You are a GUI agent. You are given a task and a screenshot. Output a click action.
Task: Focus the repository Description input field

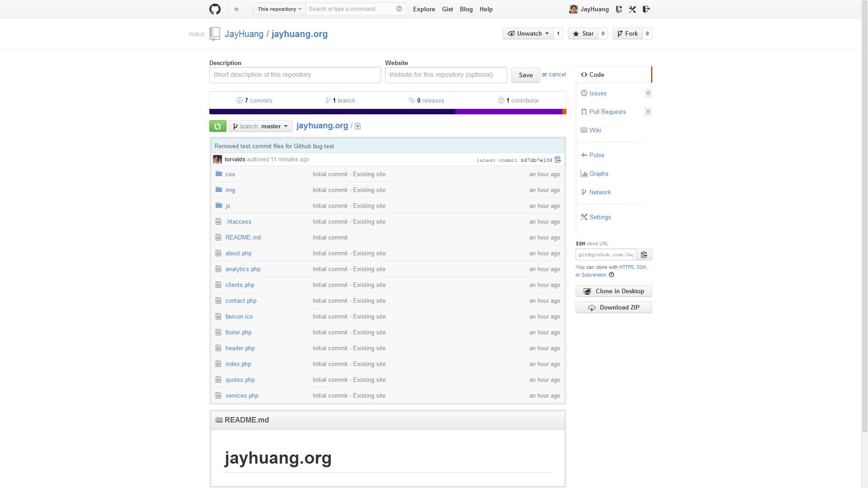295,75
